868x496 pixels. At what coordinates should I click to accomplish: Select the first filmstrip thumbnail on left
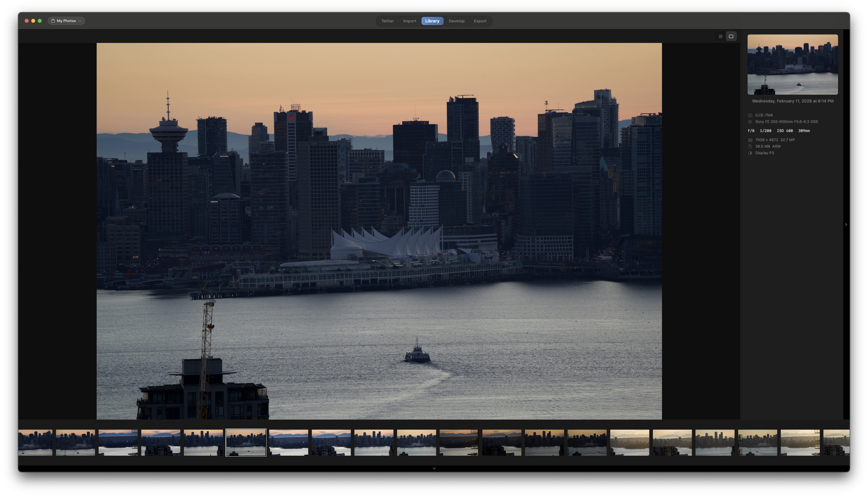(x=35, y=442)
